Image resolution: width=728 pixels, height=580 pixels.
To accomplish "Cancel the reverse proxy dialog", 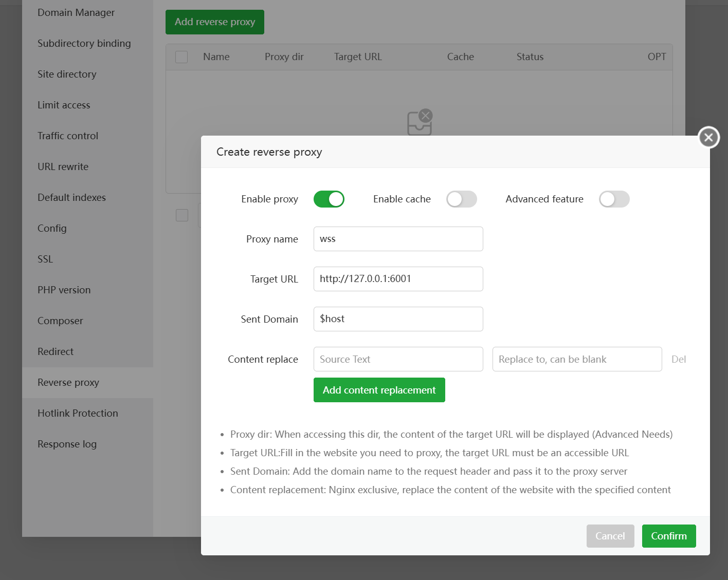I will click(x=610, y=536).
